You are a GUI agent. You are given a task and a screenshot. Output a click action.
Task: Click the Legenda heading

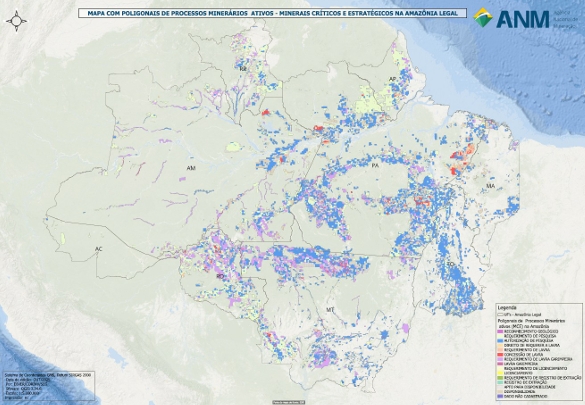click(507, 308)
